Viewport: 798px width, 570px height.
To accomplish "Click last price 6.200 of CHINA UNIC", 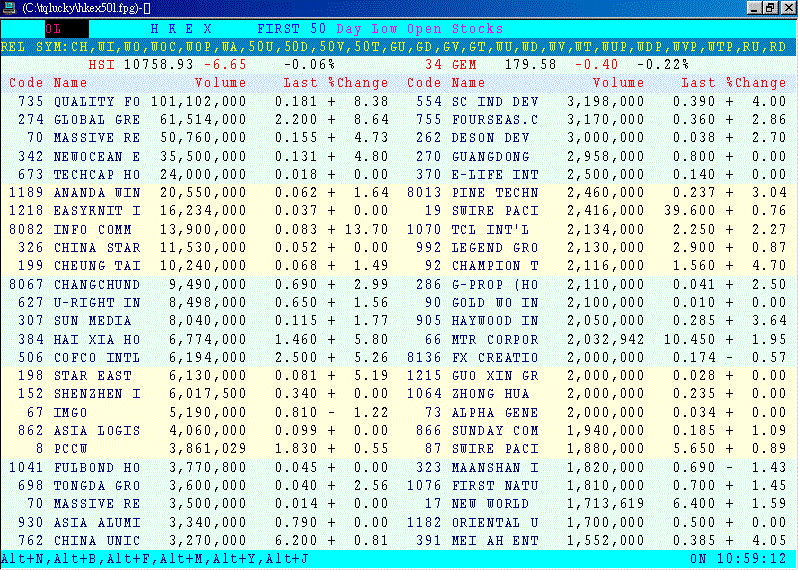I will click(x=296, y=540).
